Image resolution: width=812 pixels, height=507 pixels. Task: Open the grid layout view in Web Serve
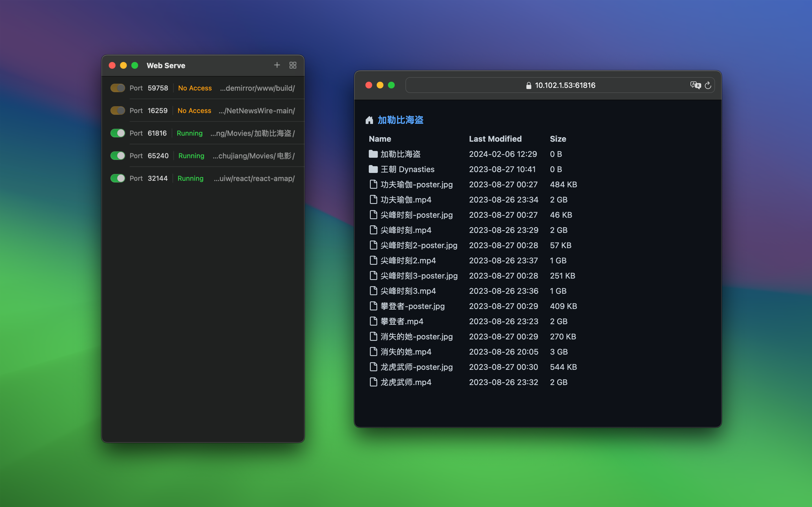coord(293,65)
